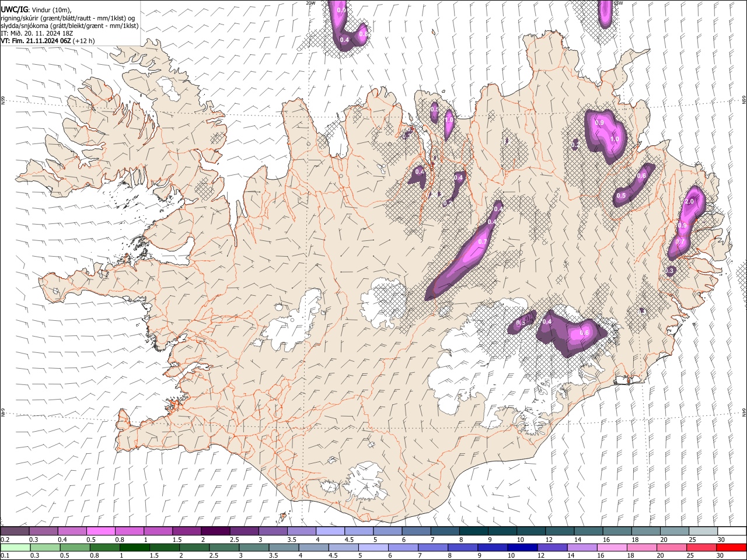Click the white swatch labeled 30 in upper legend

click(x=732, y=531)
